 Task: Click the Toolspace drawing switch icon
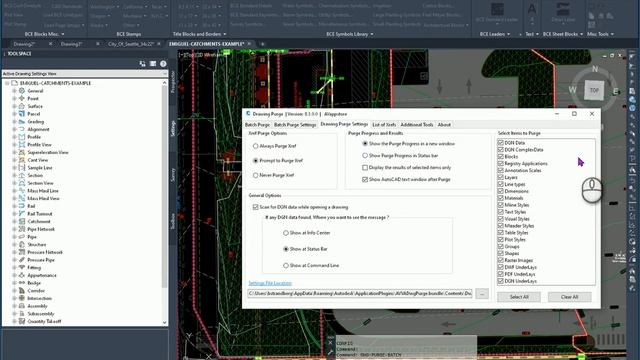142,64
